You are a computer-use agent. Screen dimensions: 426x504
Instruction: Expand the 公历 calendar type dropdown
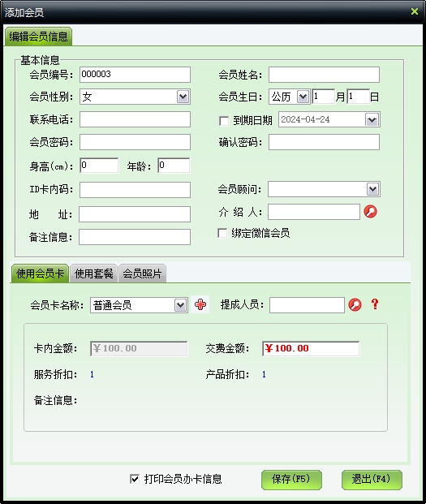click(x=303, y=97)
